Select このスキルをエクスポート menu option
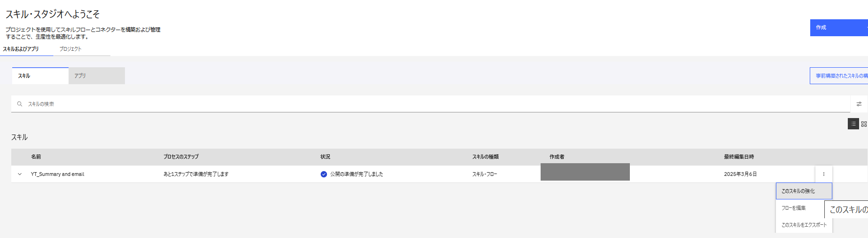Screen dimensions: 868x238 click(x=804, y=225)
